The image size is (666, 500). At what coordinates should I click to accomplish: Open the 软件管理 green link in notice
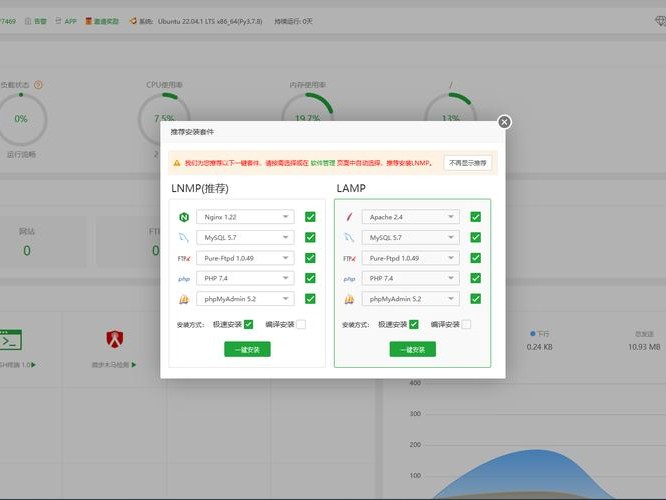point(323,163)
